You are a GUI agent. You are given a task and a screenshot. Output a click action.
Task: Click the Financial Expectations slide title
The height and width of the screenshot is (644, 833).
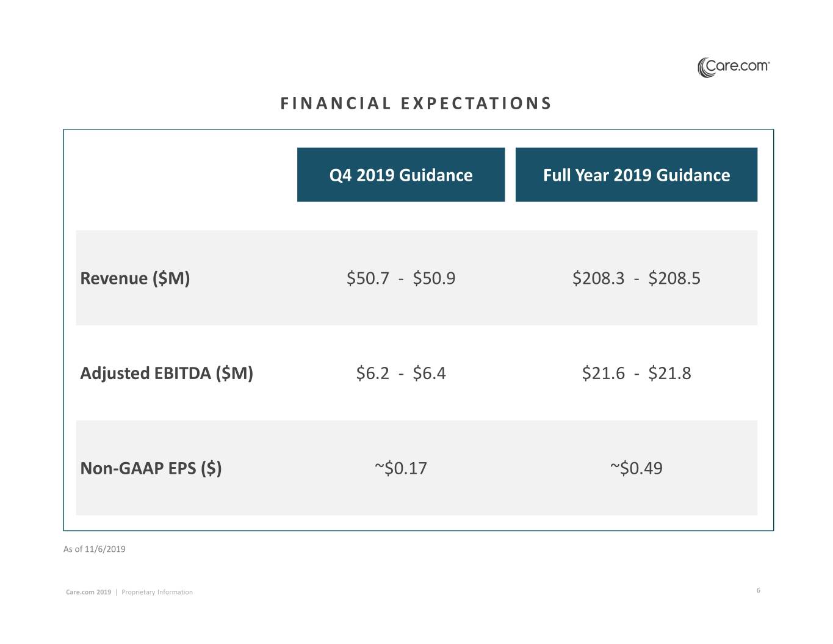[x=416, y=103]
